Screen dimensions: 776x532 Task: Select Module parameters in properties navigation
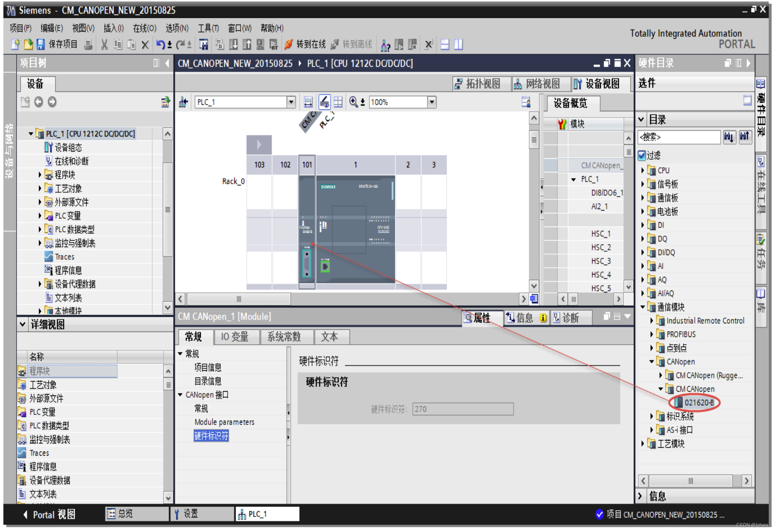[x=224, y=422]
